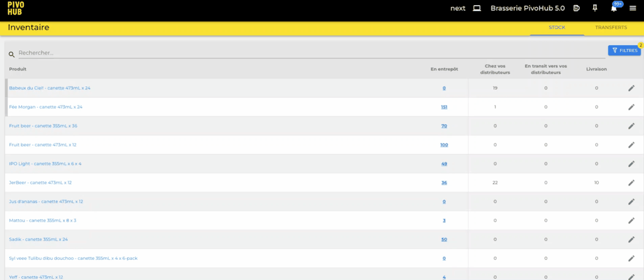This screenshot has height=280, width=644.
Task: Click warehouse quantity 151 for Fée Morgan
Action: (x=444, y=107)
